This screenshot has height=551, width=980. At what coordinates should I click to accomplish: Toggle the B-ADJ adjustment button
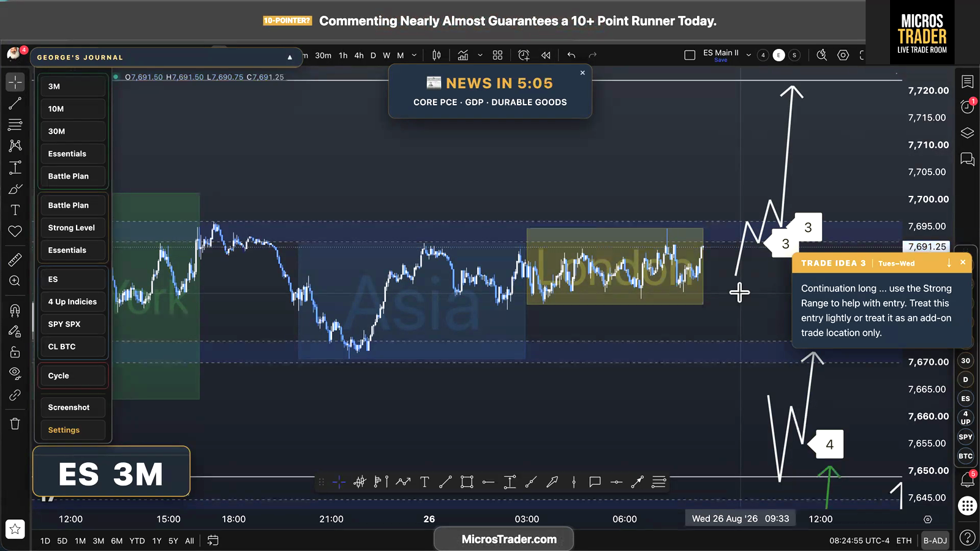pyautogui.click(x=935, y=541)
